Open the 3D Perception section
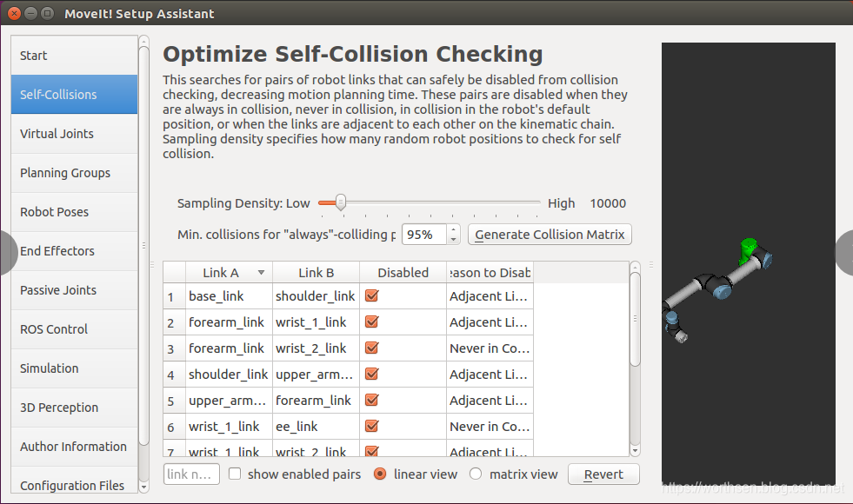The image size is (853, 504). [x=74, y=408]
